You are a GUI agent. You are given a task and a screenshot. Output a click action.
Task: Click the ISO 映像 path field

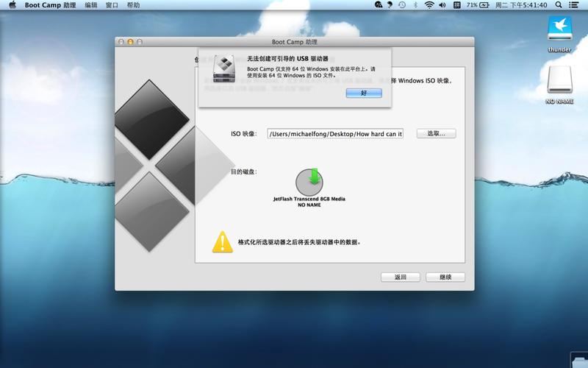tap(335, 134)
